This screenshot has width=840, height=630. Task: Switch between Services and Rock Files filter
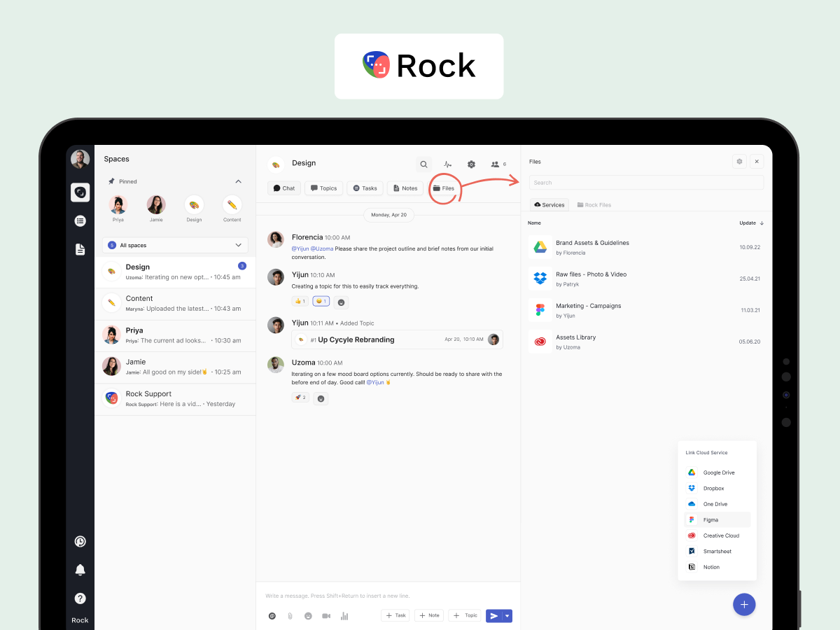point(594,204)
